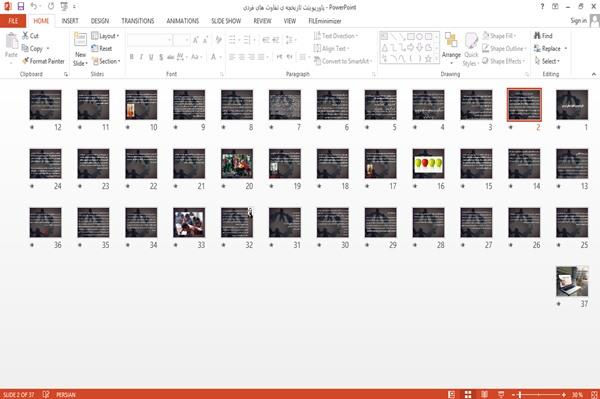Open the Shape Fill dropdown
The height and width of the screenshot is (399, 600).
pos(499,36)
